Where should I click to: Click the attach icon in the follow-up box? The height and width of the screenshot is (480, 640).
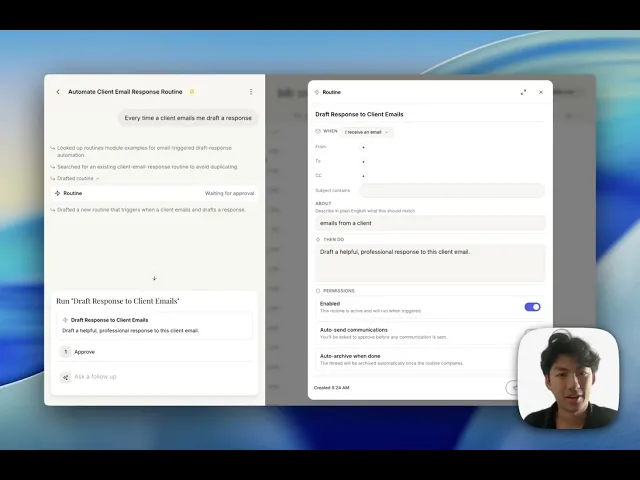pos(65,377)
